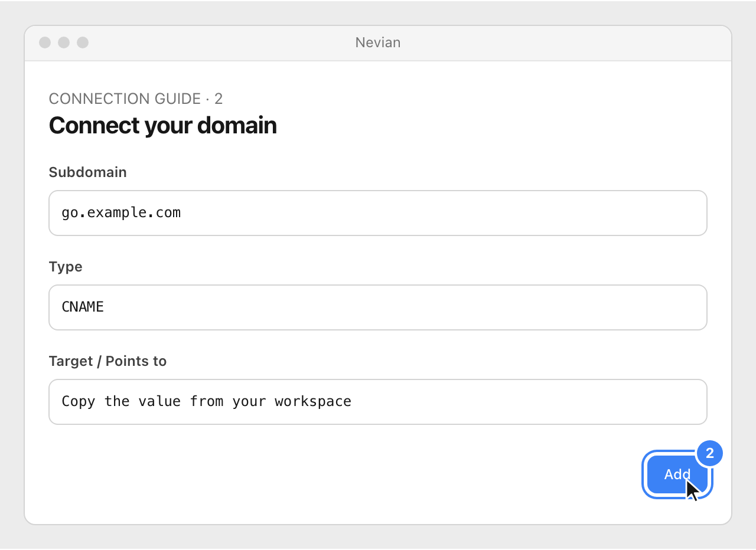Screen dimensions: 756x550
Task: Click the 'CONNECTION GUIDE · 2' label
Action: (136, 99)
